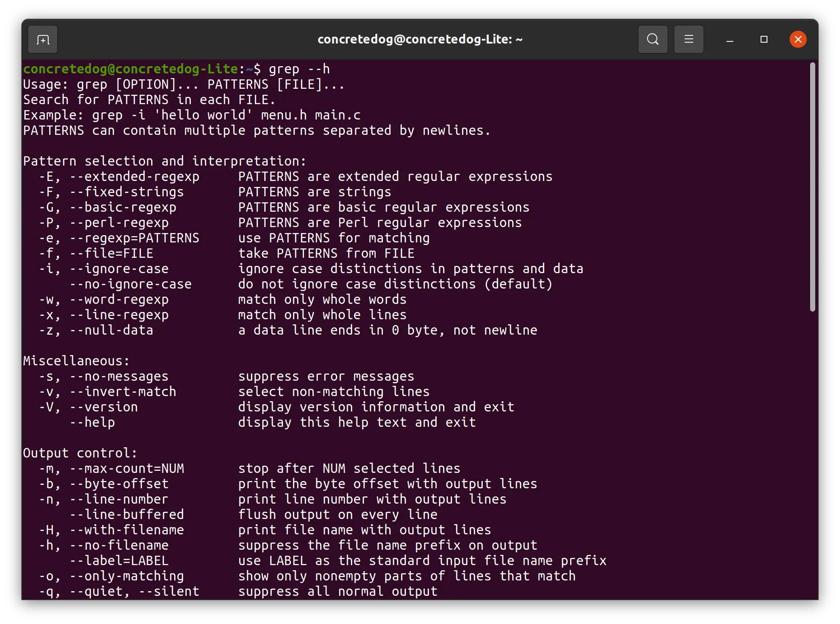Click the --only-matching option text
Viewport: 840px width, 624px height.
point(127,576)
